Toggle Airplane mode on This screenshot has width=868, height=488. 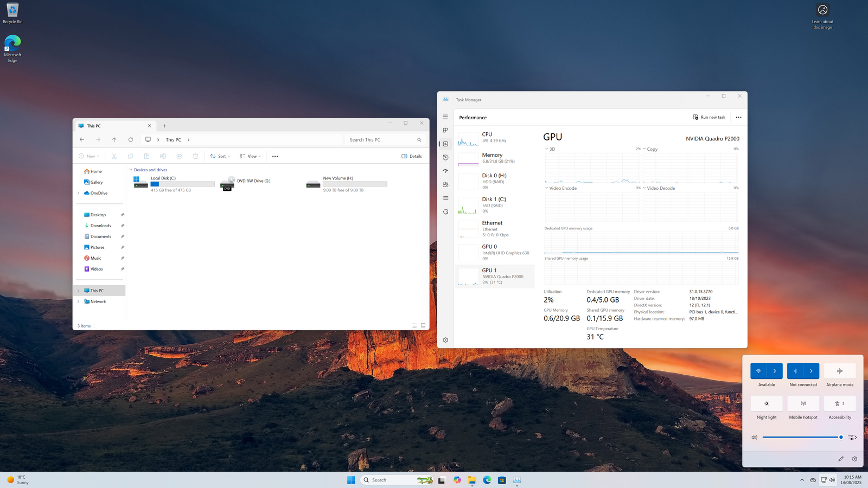point(839,371)
